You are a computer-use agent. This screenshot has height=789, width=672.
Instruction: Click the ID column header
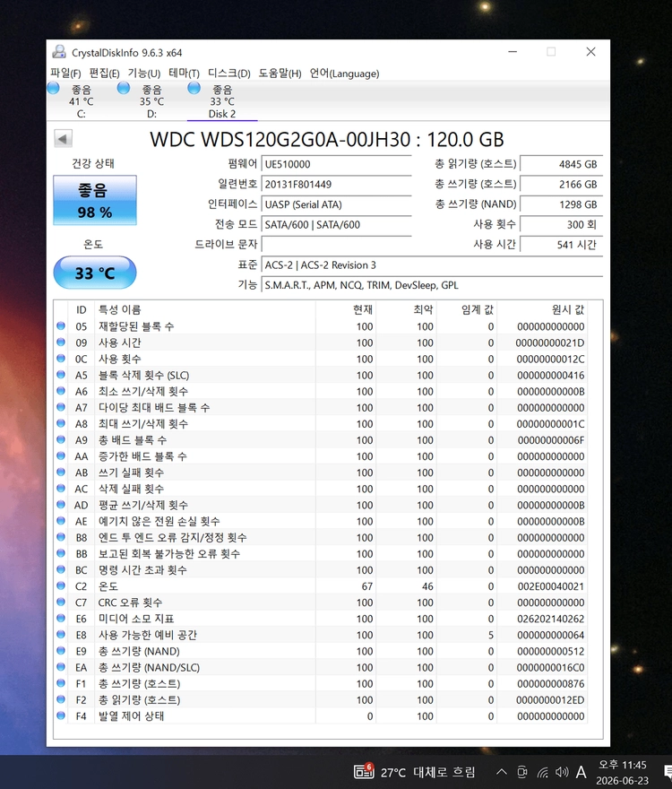pos(81,309)
